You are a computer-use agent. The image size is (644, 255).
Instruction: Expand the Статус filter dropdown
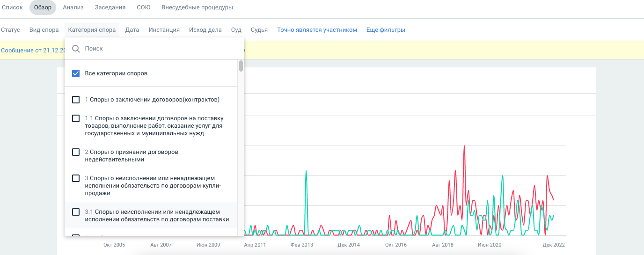[x=10, y=30]
